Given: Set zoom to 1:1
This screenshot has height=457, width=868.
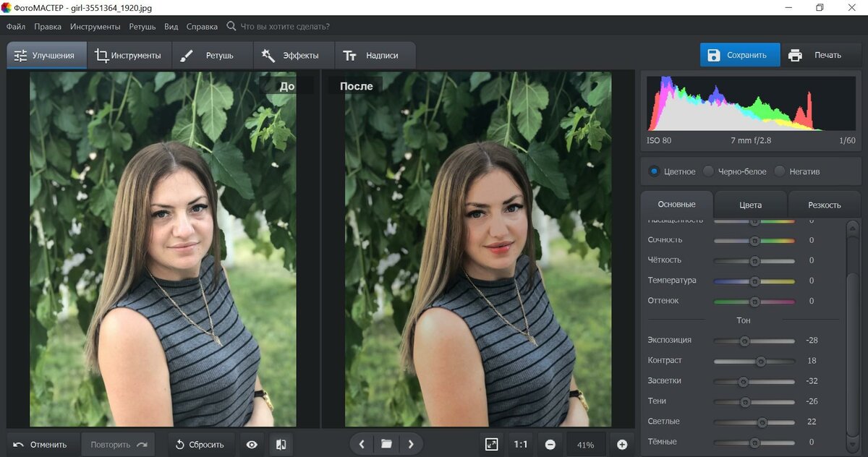Looking at the screenshot, I should [x=520, y=445].
